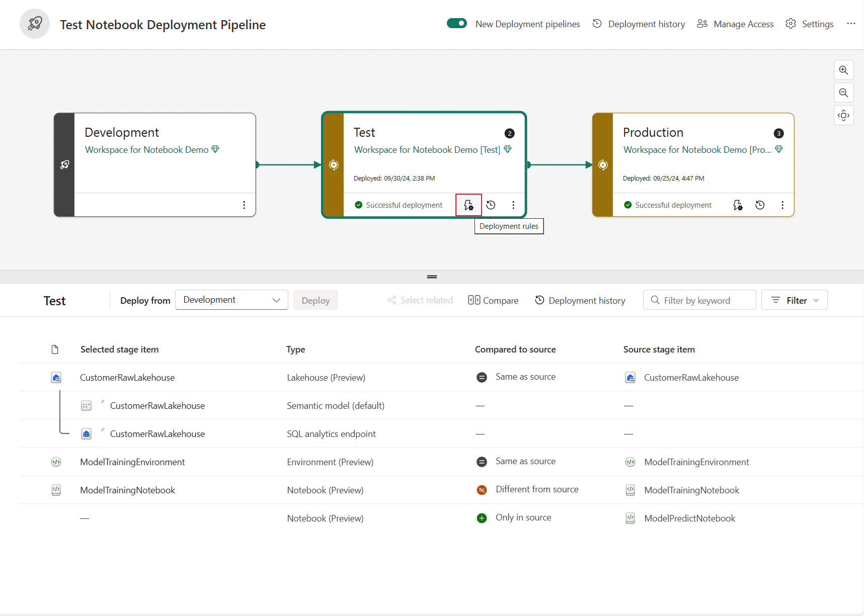864x616 pixels.
Task: Open the Filter dropdown
Action: [x=794, y=300]
